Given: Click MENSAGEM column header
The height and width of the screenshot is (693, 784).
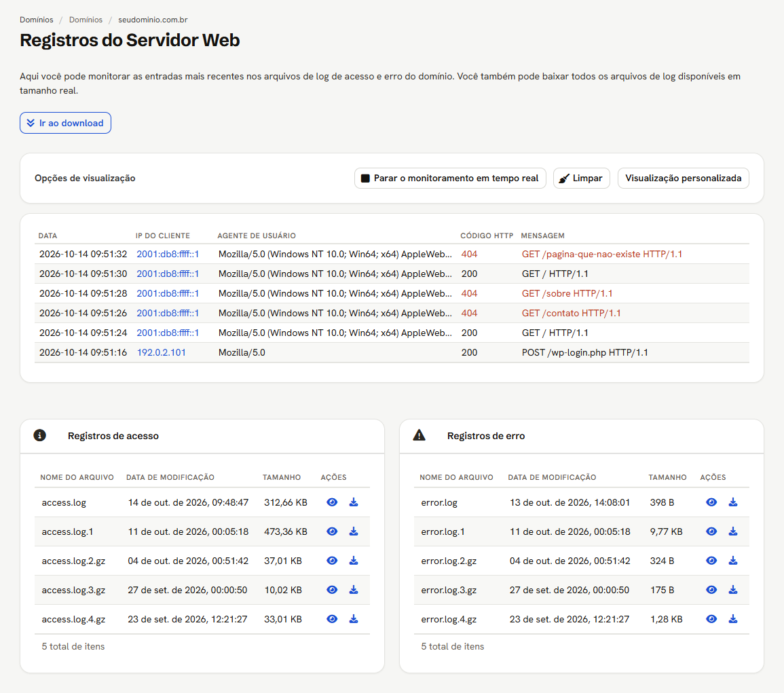Looking at the screenshot, I should click(x=542, y=236).
